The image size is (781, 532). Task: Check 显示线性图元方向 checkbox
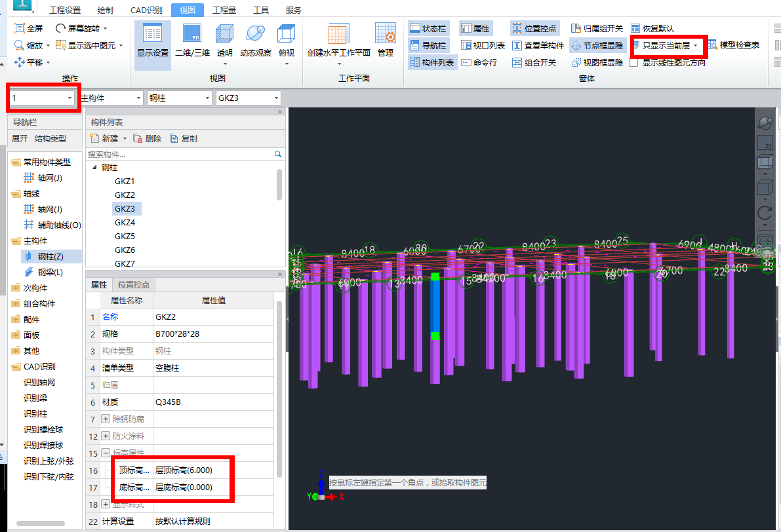(x=633, y=63)
